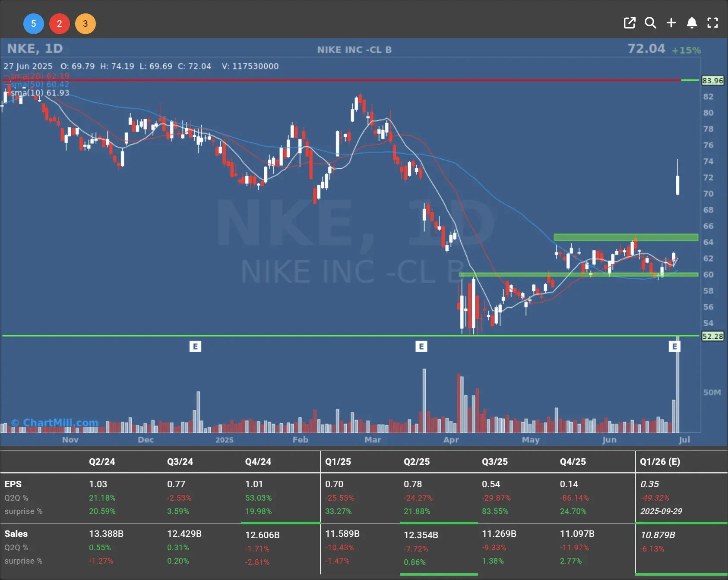This screenshot has height=580, width=728.
Task: Click the plus add icon
Action: point(671,23)
